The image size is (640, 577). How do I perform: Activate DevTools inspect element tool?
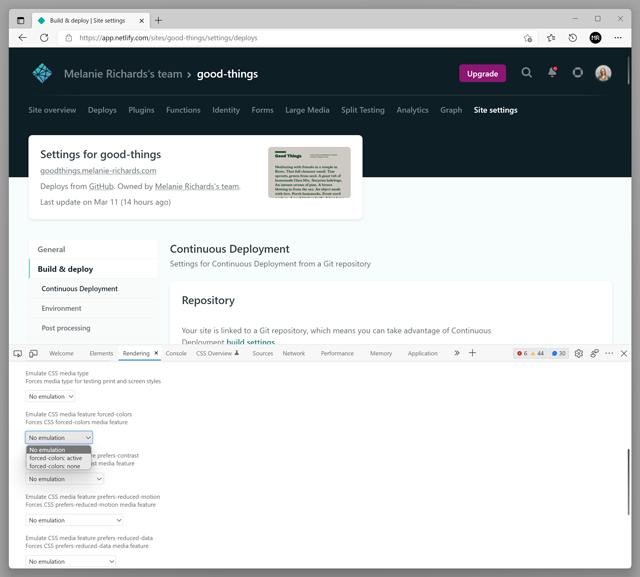(x=18, y=353)
